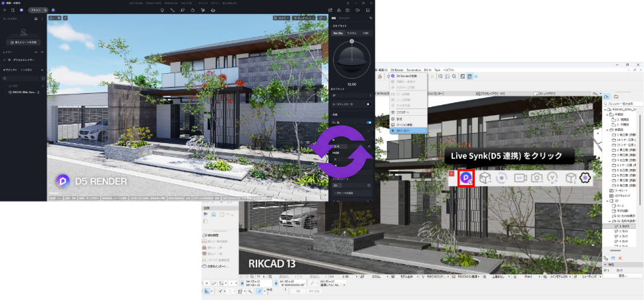This screenshot has width=644, height=300.
Task: Adjust the sun position dial handle
Action: pyautogui.click(x=352, y=41)
